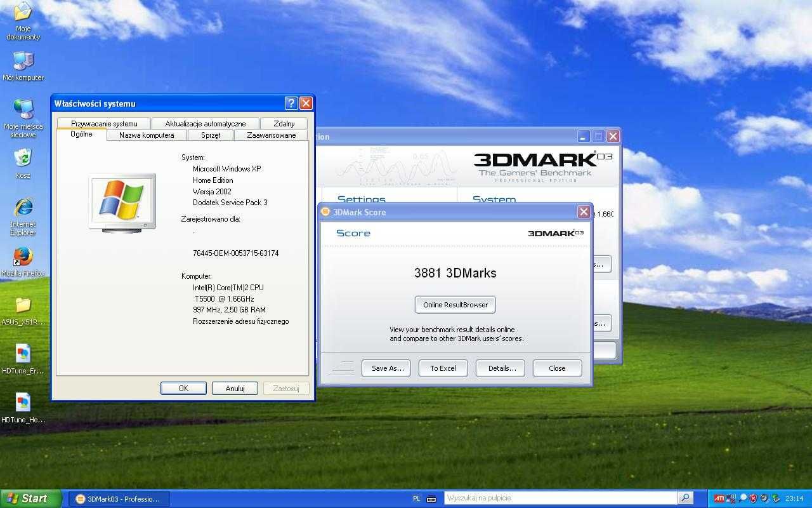Close the 3DMark03 main window

[613, 136]
